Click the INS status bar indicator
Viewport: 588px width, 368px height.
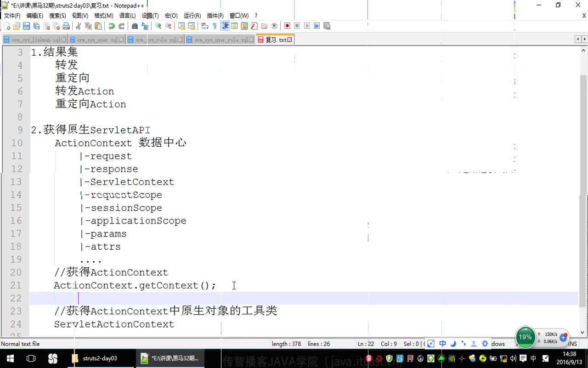pos(572,344)
